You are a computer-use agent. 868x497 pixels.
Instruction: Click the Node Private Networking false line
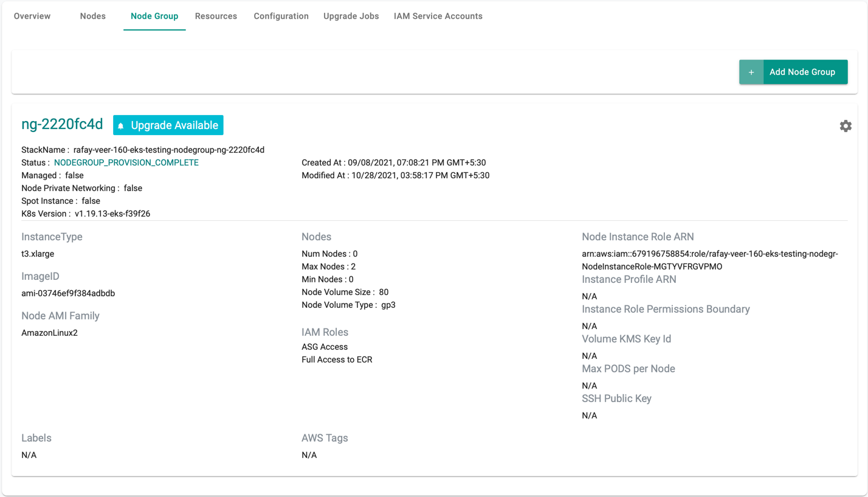pos(81,189)
